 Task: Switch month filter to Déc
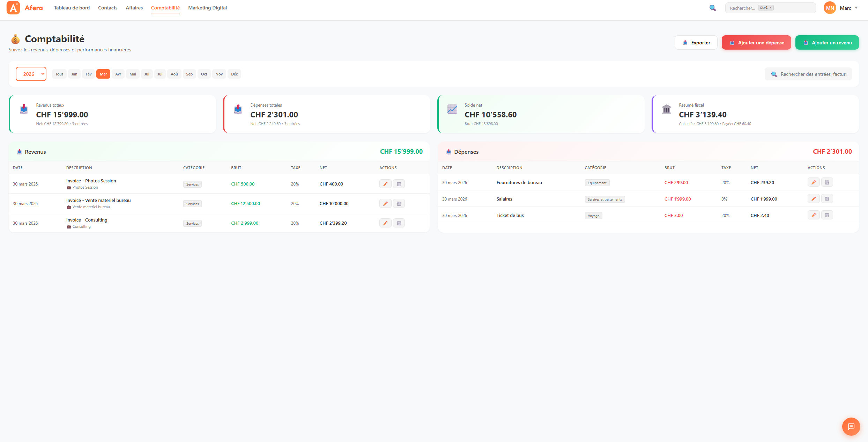[x=234, y=74]
